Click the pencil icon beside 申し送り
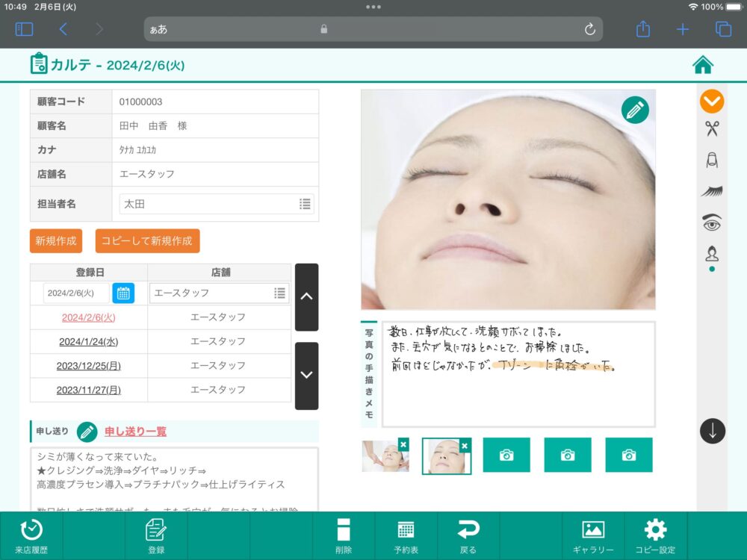This screenshot has height=560, width=747. coord(87,432)
